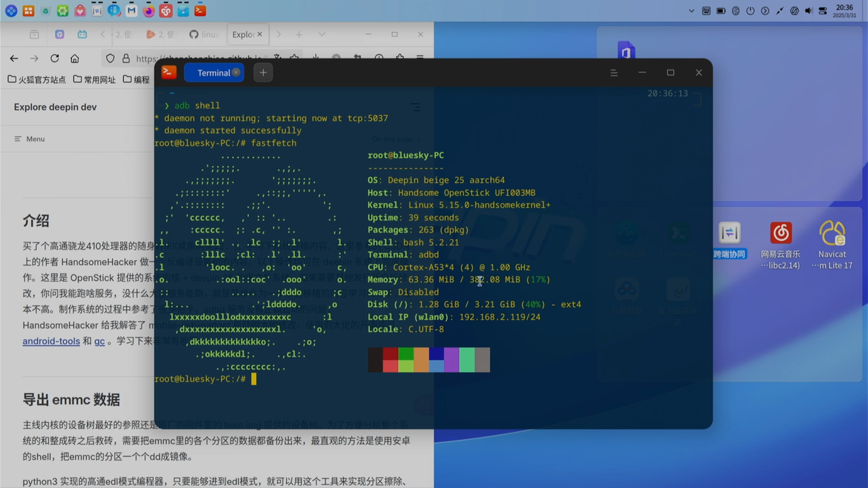Image resolution: width=868 pixels, height=488 pixels.
Task: Open the 编程 bookmarks folder
Action: (136, 80)
